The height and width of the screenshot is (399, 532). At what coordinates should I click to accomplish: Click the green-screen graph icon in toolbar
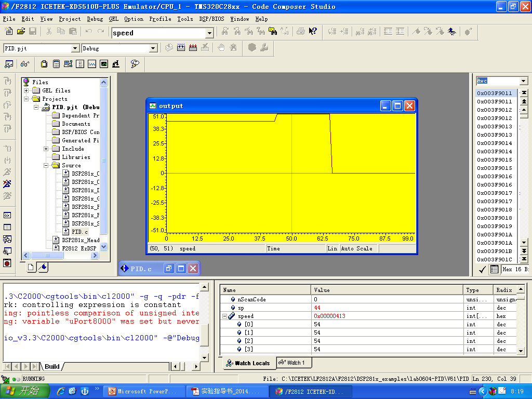[x=104, y=64]
